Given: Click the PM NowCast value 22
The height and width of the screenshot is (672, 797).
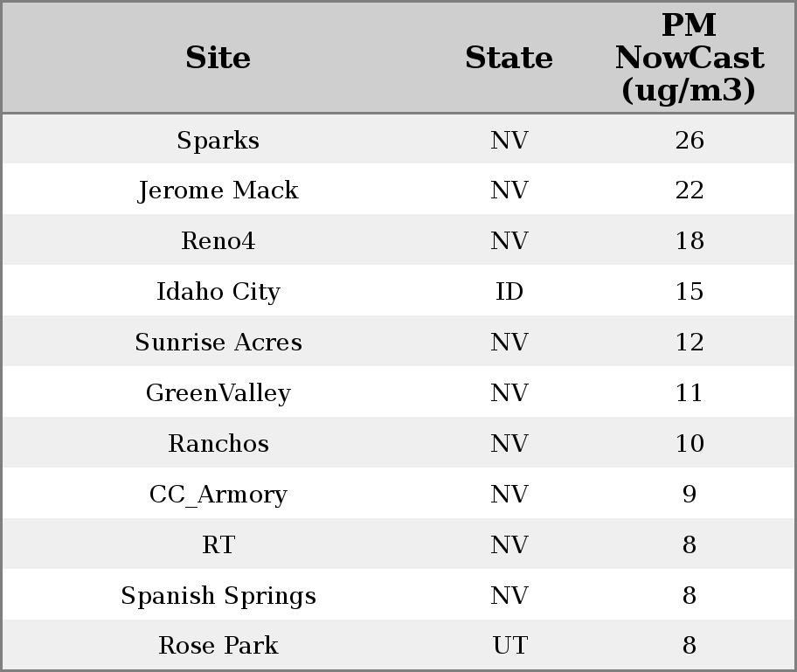Looking at the screenshot, I should pos(689,191).
